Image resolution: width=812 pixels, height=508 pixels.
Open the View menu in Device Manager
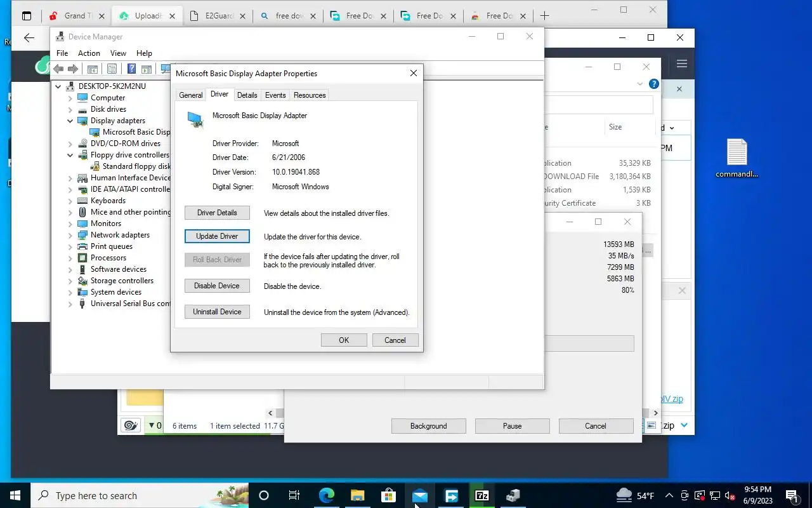tap(118, 53)
